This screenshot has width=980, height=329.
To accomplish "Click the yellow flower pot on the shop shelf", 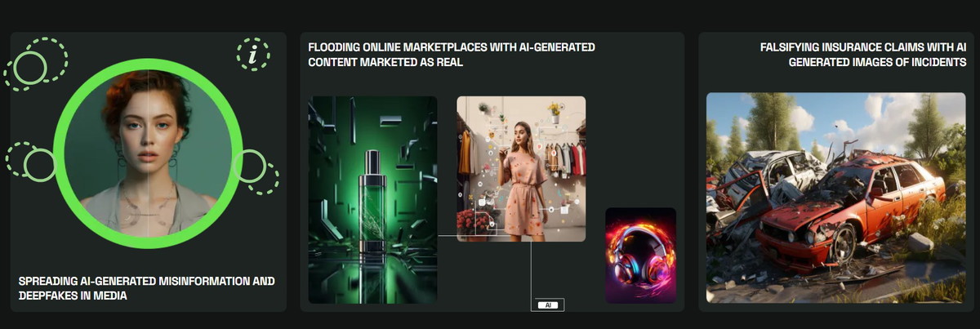I will [x=555, y=112].
